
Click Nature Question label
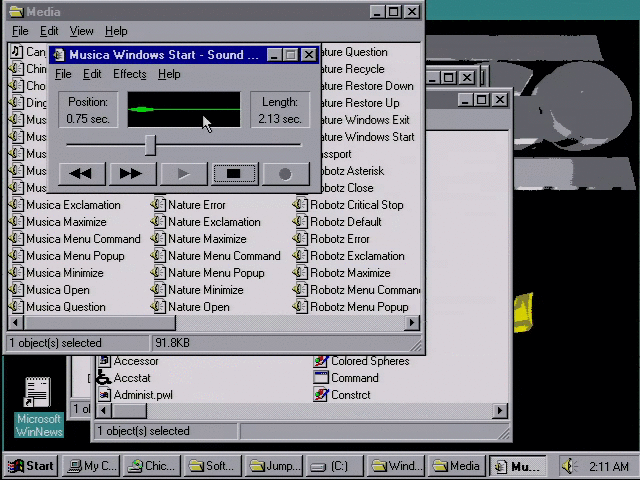coord(353,52)
